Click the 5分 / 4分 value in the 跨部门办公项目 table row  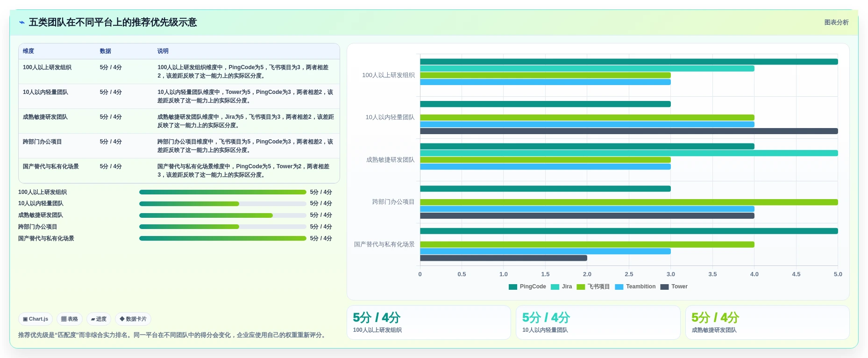coord(111,142)
